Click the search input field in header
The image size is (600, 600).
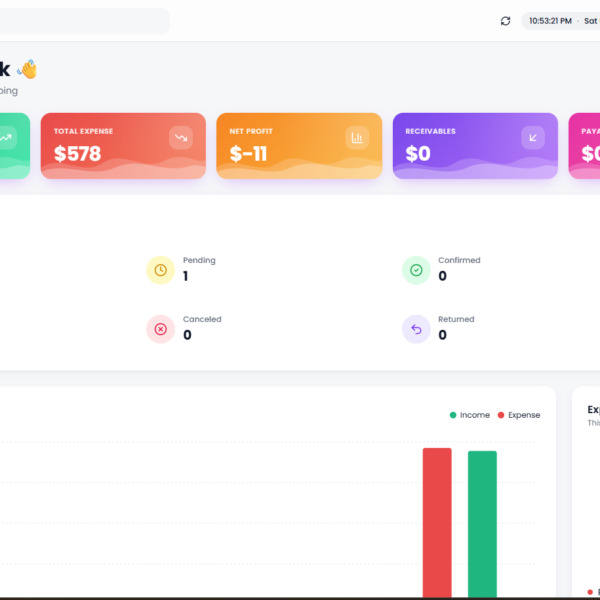84,21
